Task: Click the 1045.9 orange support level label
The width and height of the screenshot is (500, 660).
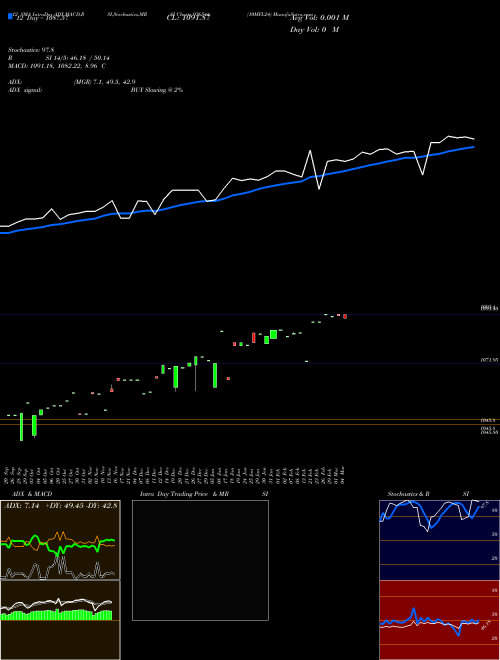Action: click(x=489, y=420)
